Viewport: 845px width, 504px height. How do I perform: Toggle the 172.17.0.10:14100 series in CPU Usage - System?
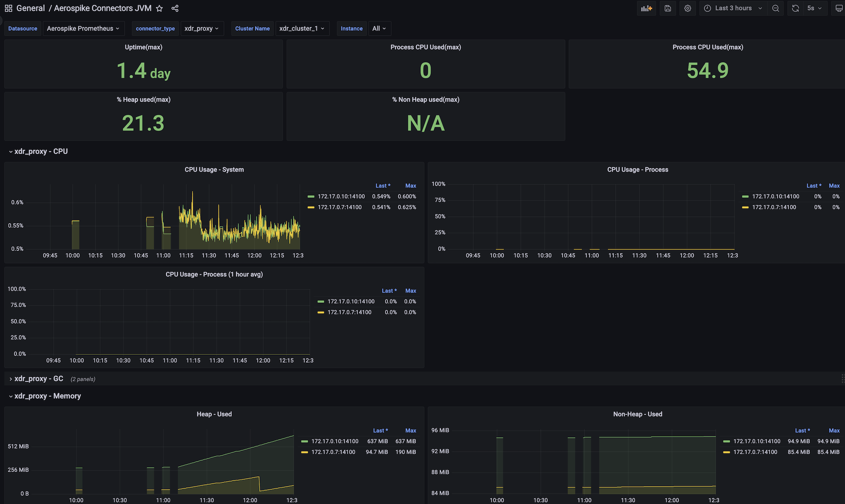(x=341, y=197)
